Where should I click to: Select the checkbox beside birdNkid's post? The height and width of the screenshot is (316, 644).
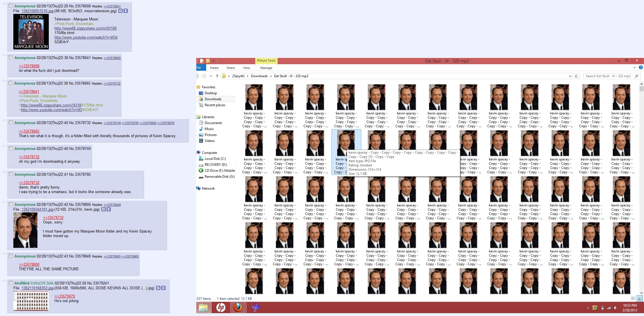10,283
